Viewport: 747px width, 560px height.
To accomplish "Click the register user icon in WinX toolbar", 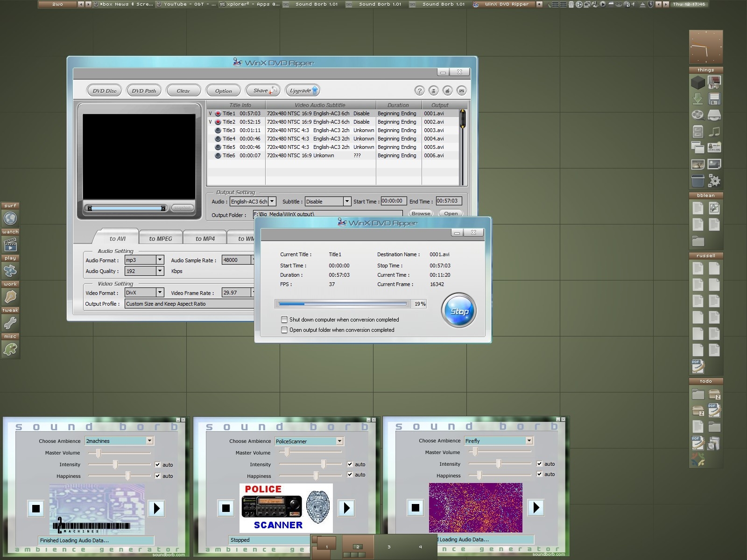I will (433, 91).
